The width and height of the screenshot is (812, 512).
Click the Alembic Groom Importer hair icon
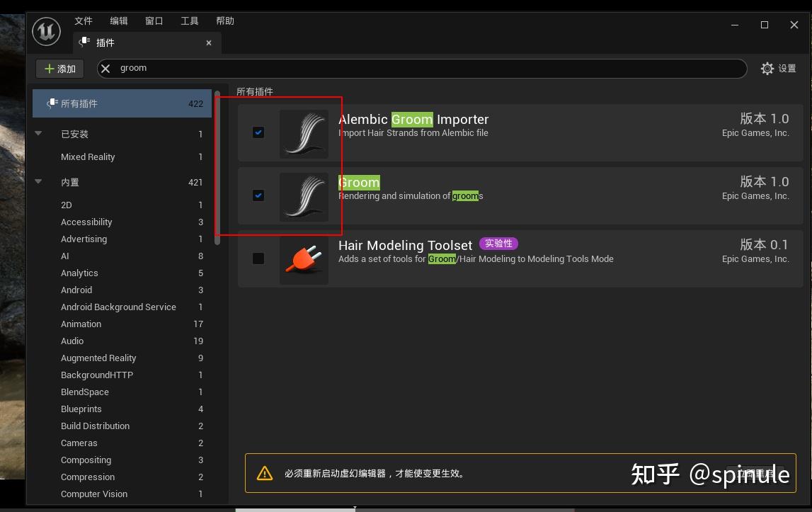click(x=304, y=134)
